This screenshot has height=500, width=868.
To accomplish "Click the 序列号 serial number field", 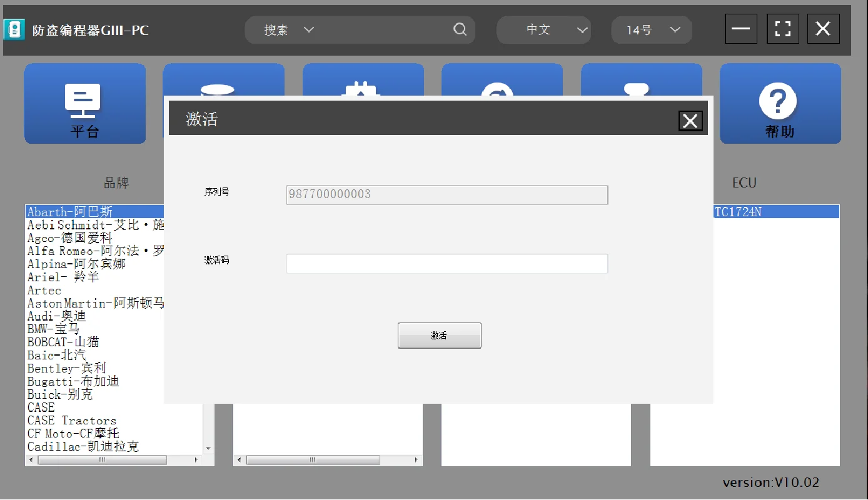I will [447, 195].
